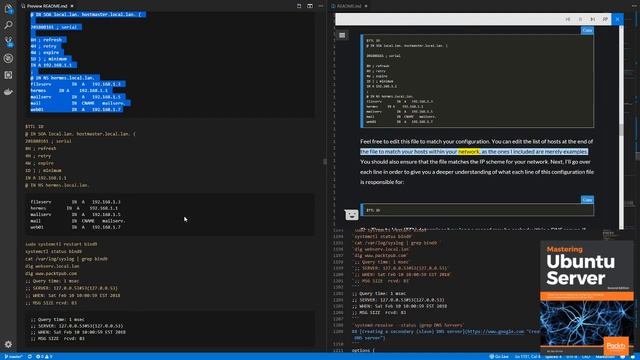Open the Manage settings gear icon
Image resolution: width=640 pixels, height=360 pixels.
[x=8, y=344]
